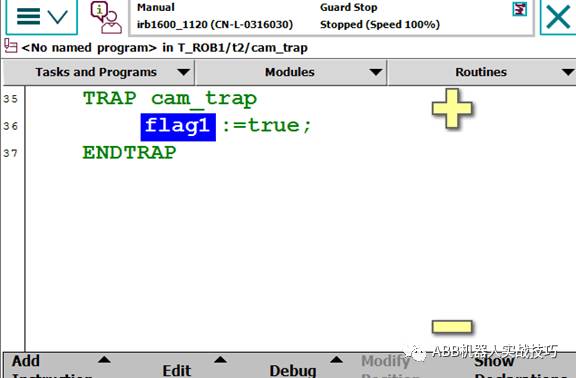Zoom in with the yellow plus
Viewport: 576px width, 378px height.
pyautogui.click(x=452, y=108)
